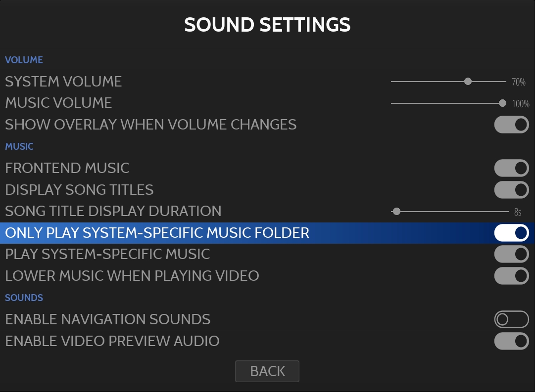The height and width of the screenshot is (392, 535).
Task: Enable Navigation Sounds toggle
Action: [511, 319]
